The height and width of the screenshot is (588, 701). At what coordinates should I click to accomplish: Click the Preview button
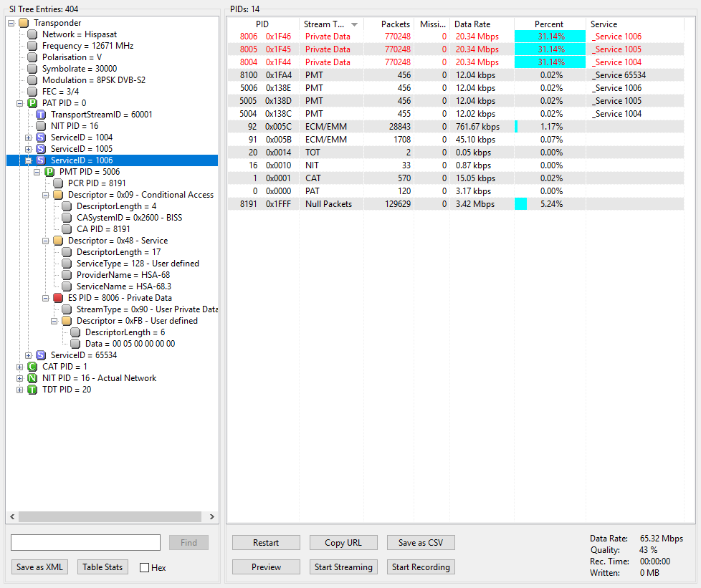pyautogui.click(x=266, y=567)
